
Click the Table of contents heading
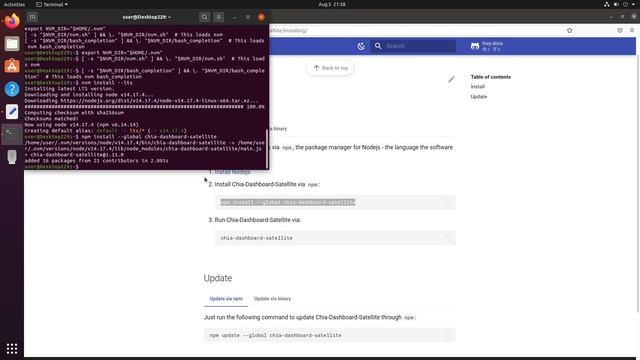491,77
